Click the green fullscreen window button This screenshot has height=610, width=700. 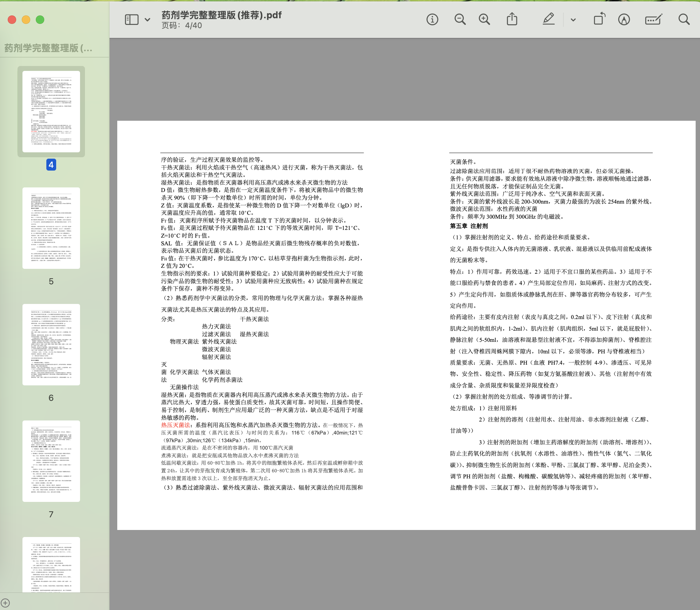point(40,20)
